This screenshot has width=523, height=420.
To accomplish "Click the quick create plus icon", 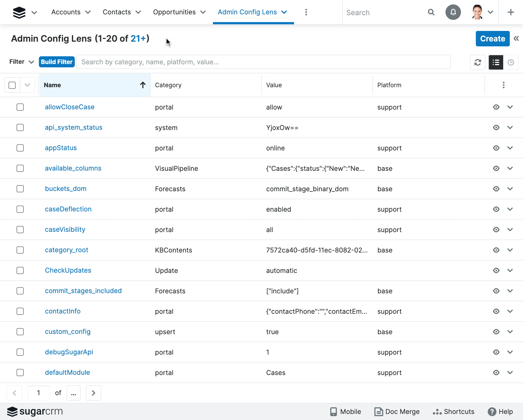I will (511, 12).
